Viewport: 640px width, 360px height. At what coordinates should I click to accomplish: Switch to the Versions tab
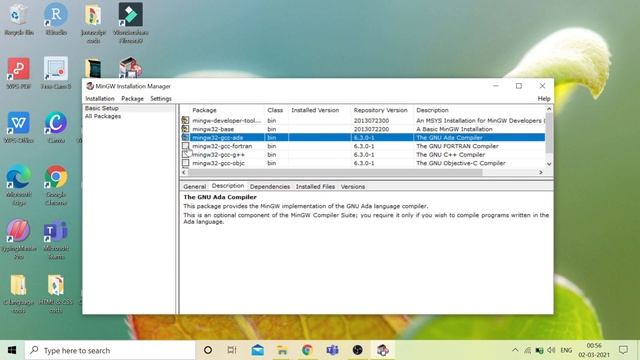point(353,187)
